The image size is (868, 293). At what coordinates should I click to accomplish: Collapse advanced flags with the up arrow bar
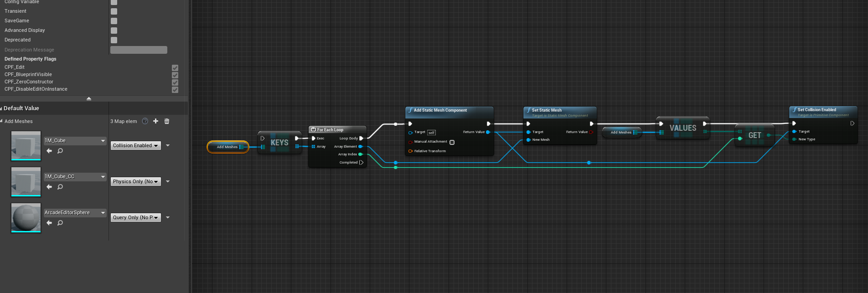click(x=89, y=98)
